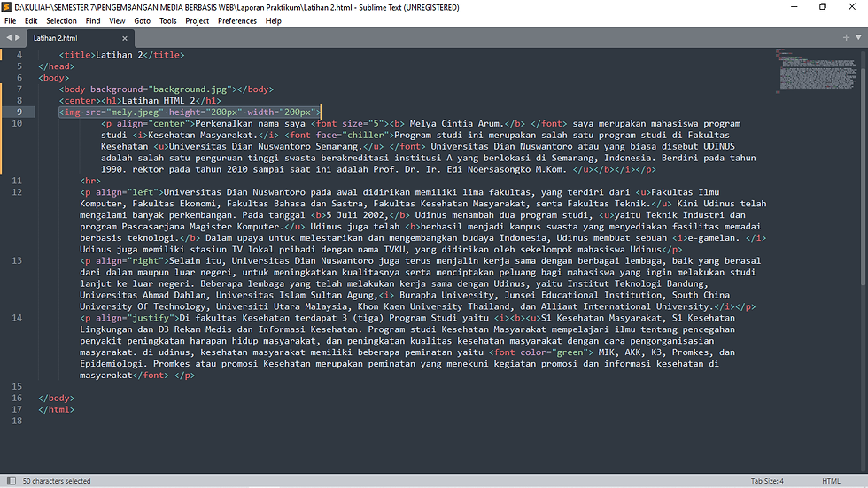
Task: Open the File menu
Action: 10,21
